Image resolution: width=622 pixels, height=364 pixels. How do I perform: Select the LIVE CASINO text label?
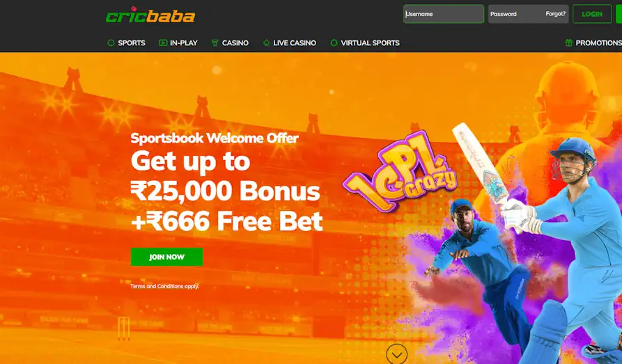295,43
